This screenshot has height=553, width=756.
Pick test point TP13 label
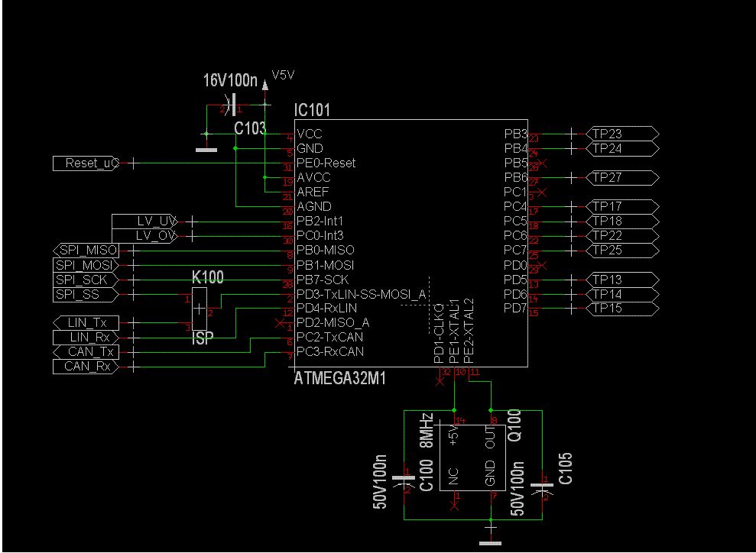pos(622,280)
